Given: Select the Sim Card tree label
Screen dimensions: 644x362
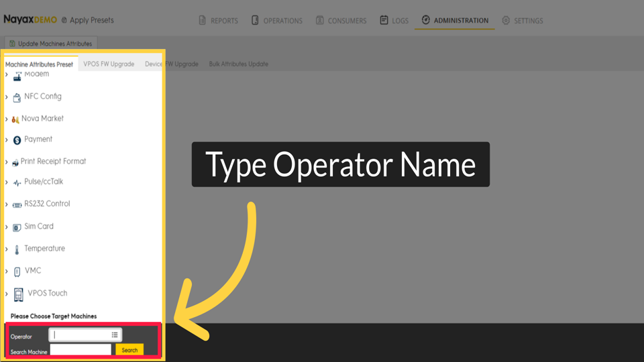Looking at the screenshot, I should click(39, 226).
